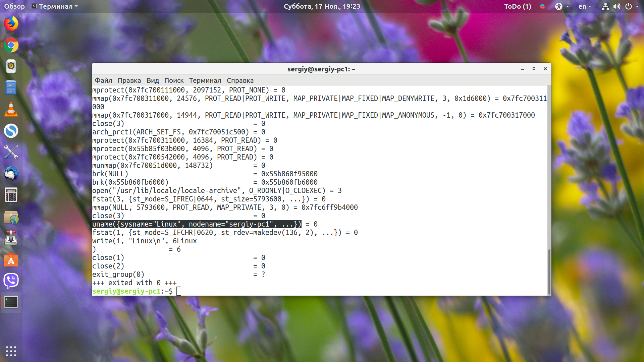Open the en keyboard layout dropdown
The width and height of the screenshot is (644, 362).
585,6
